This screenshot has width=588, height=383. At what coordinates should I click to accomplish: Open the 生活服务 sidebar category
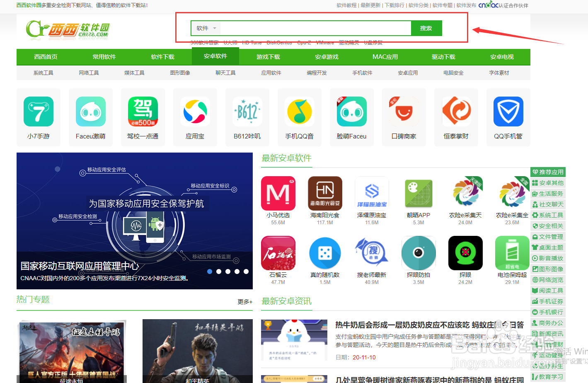click(x=548, y=194)
